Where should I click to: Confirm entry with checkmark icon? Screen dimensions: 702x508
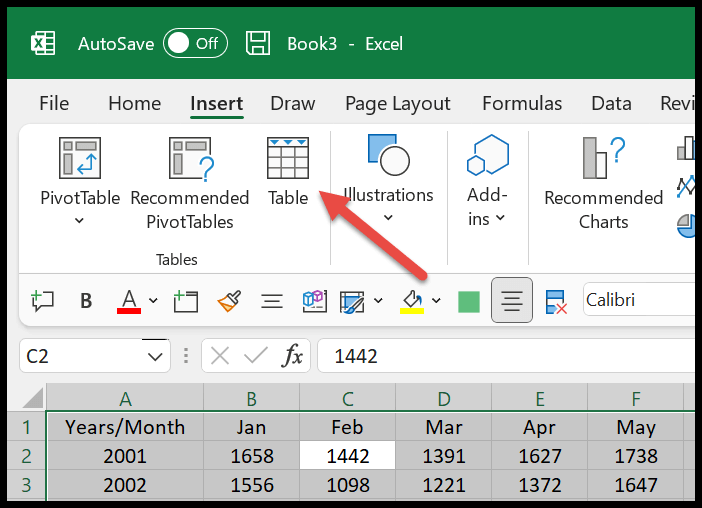click(256, 356)
